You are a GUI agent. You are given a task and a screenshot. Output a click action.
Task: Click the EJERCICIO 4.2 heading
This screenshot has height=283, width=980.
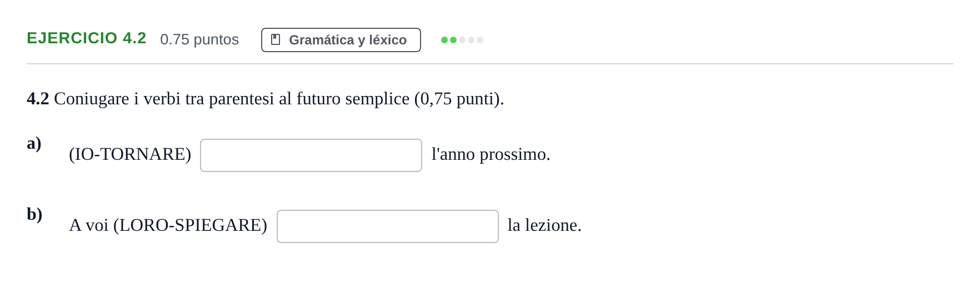(x=87, y=38)
